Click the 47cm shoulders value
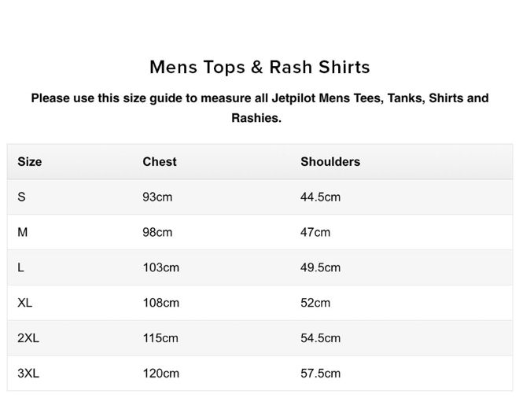This screenshot has height=420, width=523. [315, 232]
